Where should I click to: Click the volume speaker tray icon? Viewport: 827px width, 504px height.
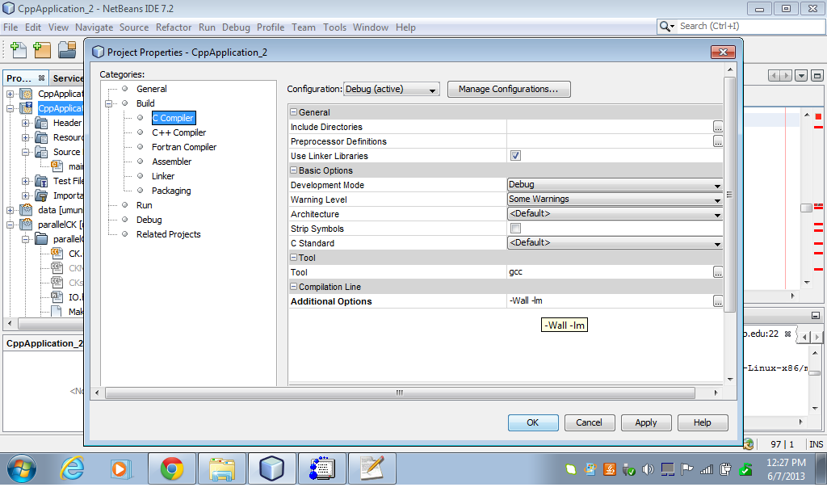(648, 469)
